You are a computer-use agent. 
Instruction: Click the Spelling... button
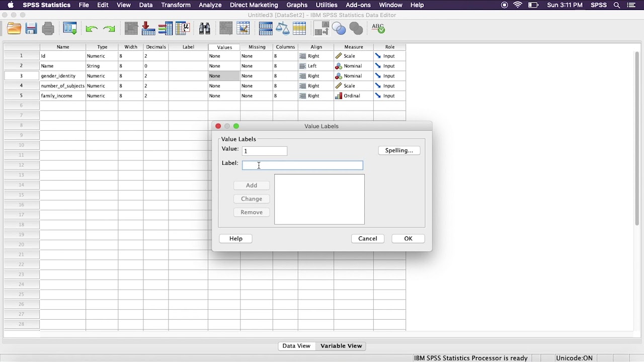pos(399,150)
